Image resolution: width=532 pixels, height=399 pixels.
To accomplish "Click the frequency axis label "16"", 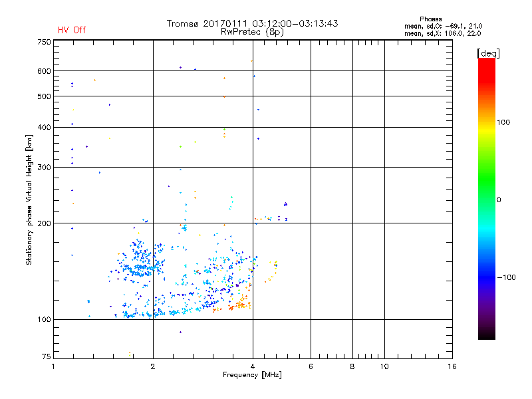I will tap(452, 366).
